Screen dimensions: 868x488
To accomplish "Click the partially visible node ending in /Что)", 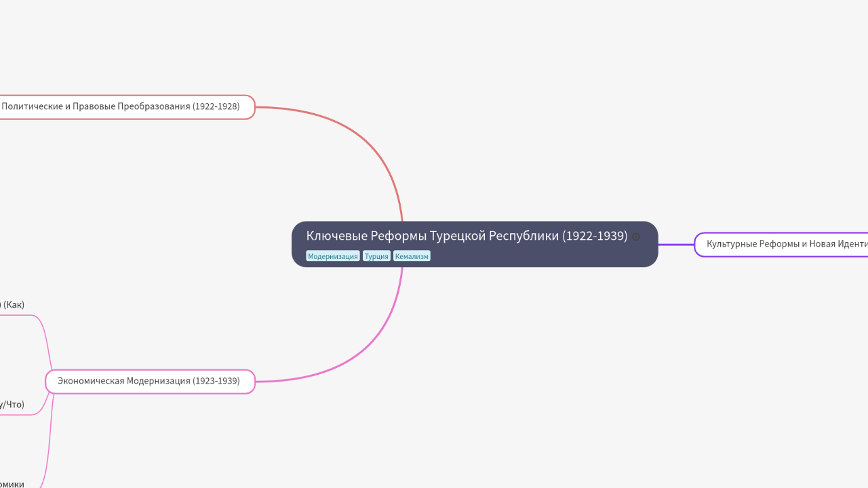I will tap(12, 405).
